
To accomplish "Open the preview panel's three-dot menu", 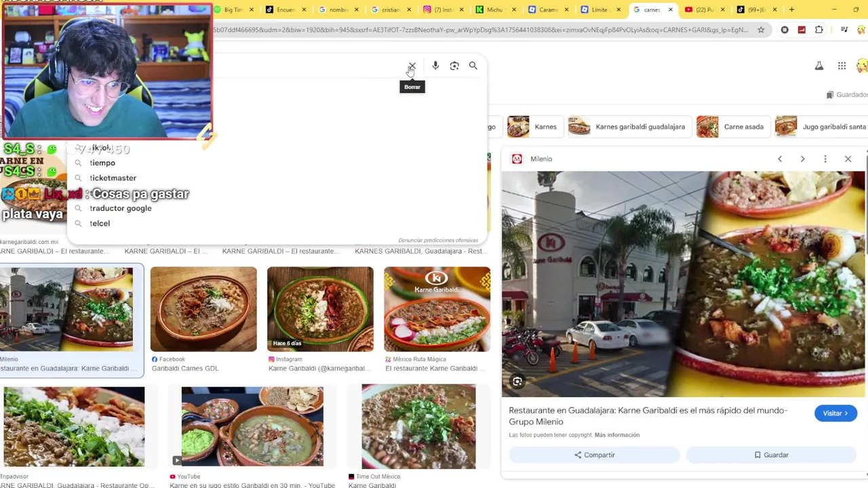I will tap(825, 159).
